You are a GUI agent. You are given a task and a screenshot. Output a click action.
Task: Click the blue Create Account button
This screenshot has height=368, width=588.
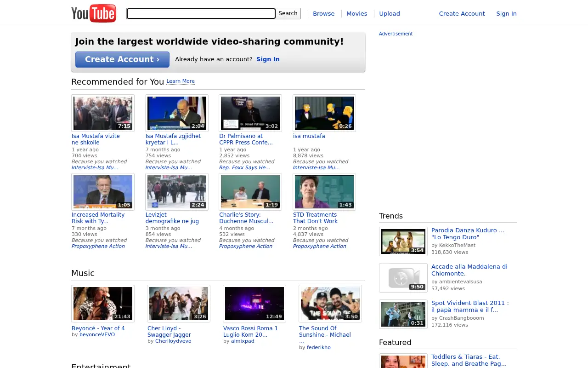[122, 59]
